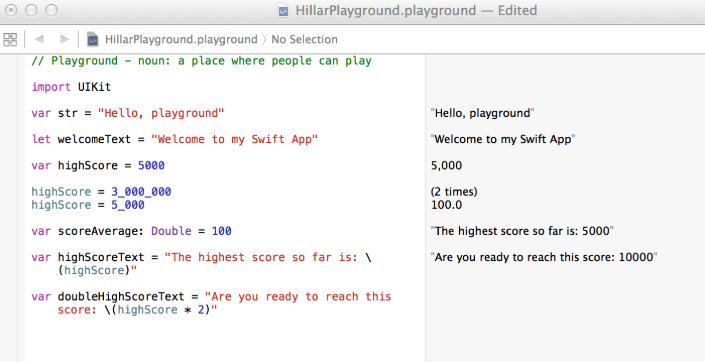The height and width of the screenshot is (362, 705).
Task: Click the highest score so far result
Action: [x=522, y=232]
